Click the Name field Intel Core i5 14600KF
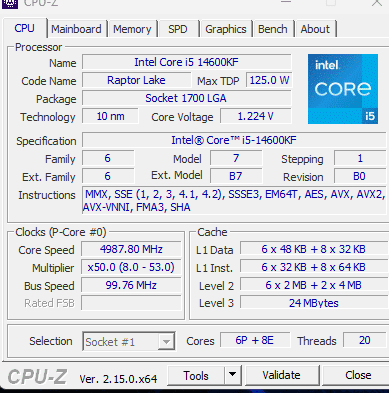Screen dimensions: 389x393 [x=187, y=62]
